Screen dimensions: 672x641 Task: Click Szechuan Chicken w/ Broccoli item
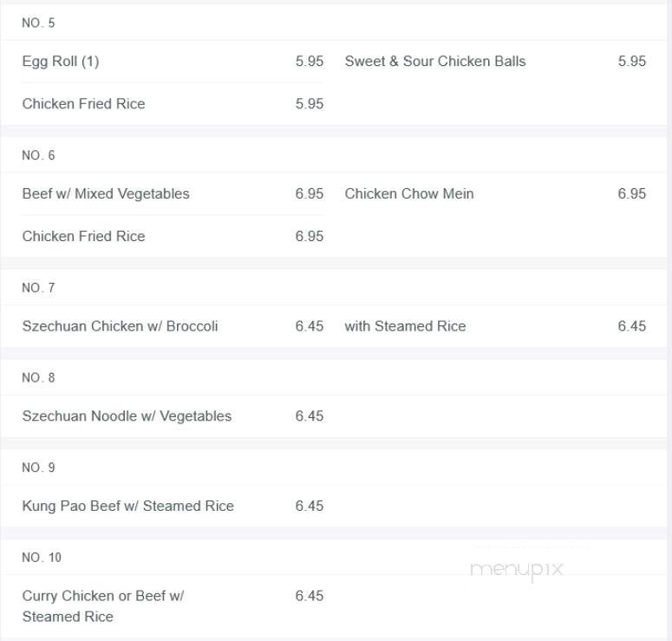click(120, 326)
